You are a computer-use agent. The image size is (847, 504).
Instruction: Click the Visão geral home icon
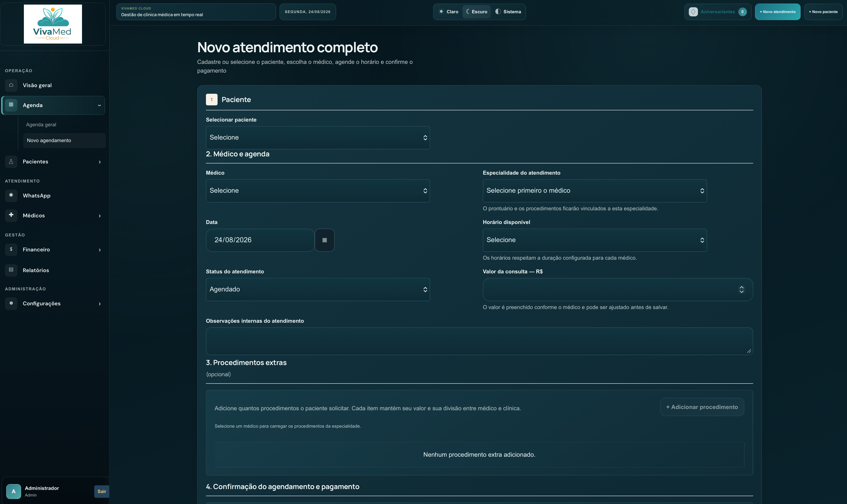point(11,85)
